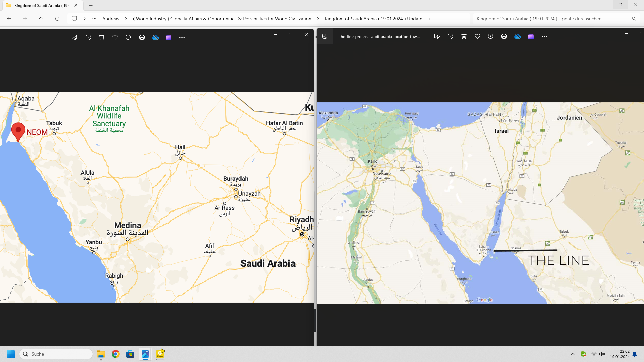Click the Kairo label on right map

372,161
